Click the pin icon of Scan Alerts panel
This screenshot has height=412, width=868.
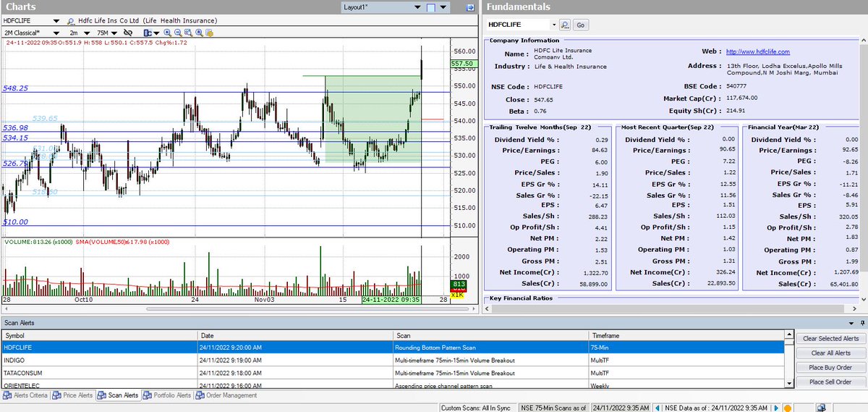[x=861, y=323]
